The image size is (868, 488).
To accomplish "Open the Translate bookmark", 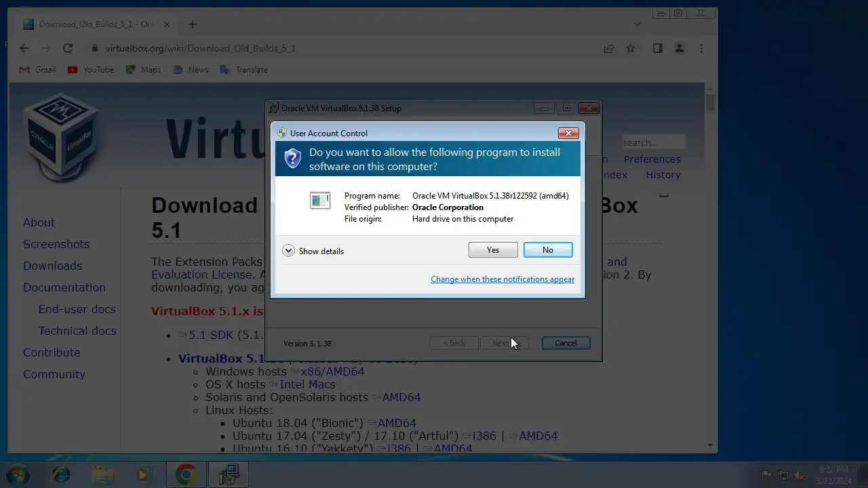I will click(243, 70).
